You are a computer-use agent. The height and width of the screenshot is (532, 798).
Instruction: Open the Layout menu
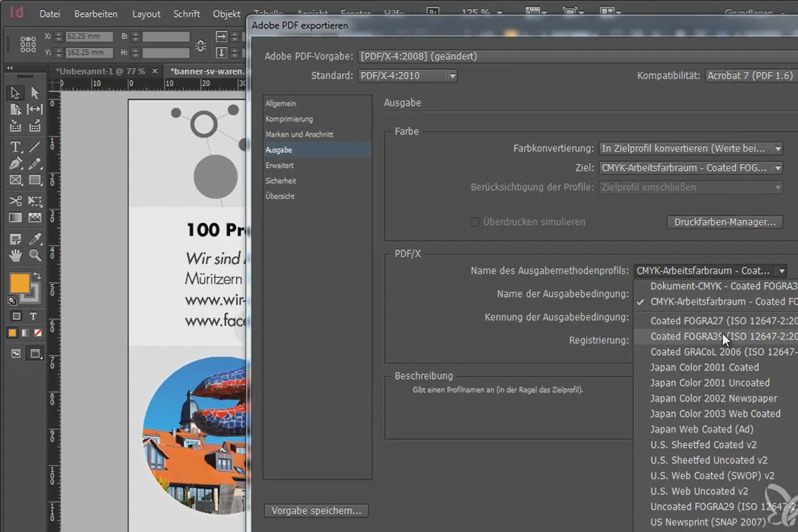pos(146,13)
